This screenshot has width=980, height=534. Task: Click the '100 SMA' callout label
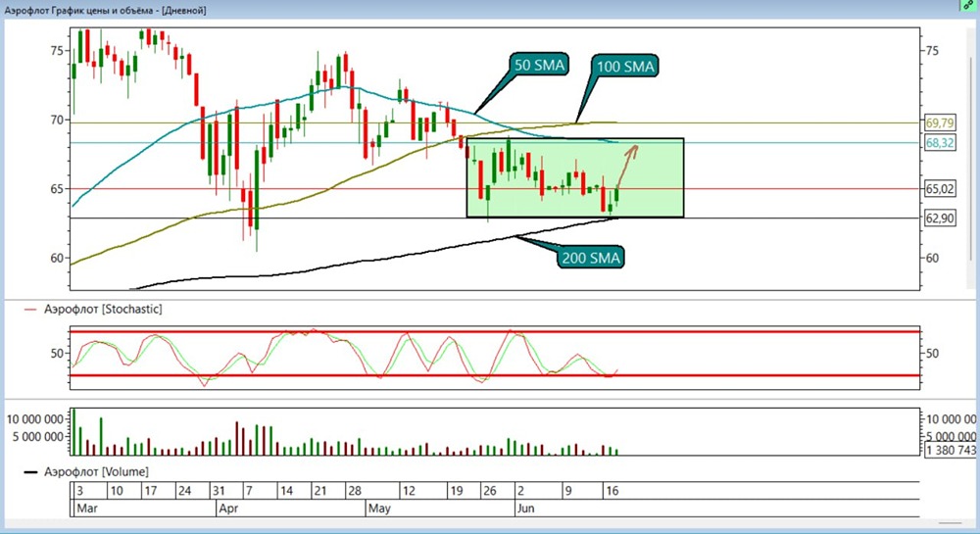625,67
